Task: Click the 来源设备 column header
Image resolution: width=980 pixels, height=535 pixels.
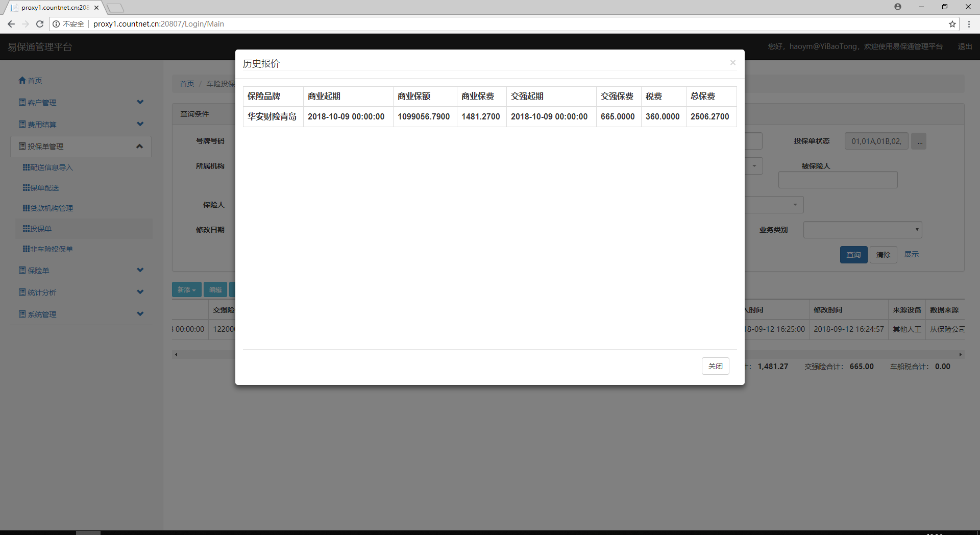Action: click(907, 310)
